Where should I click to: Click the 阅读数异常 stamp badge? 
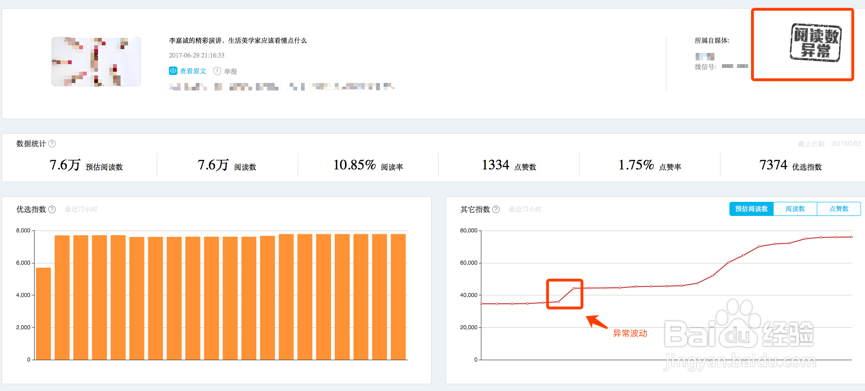tap(816, 42)
